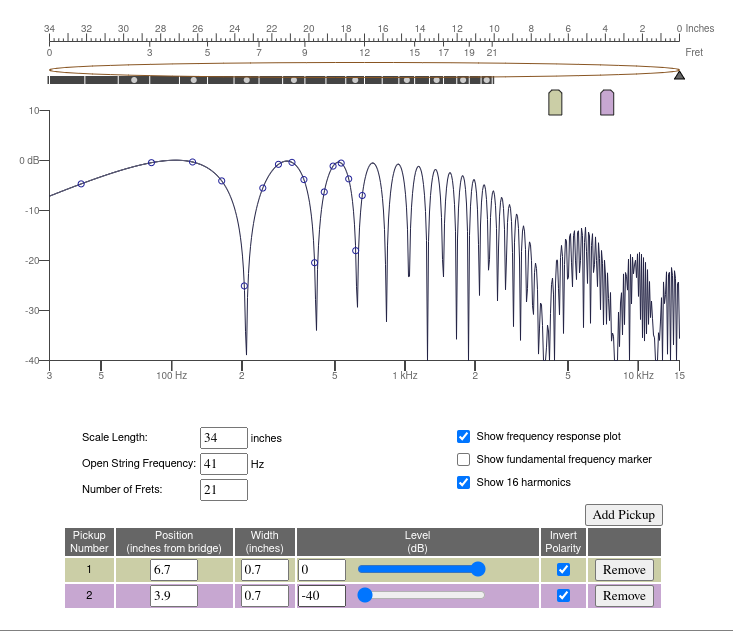Uncheck Show 16 harmonics
This screenshot has height=631, width=733.
pos(463,482)
